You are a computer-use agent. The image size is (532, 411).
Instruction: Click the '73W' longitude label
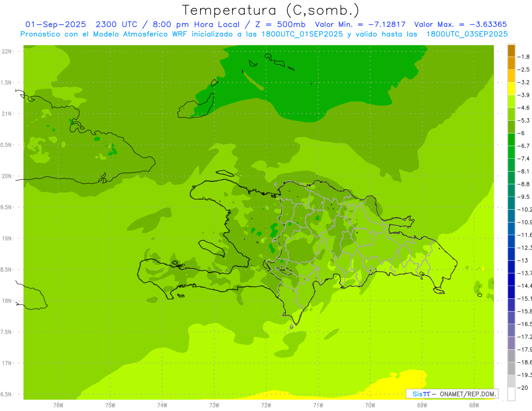point(214,405)
